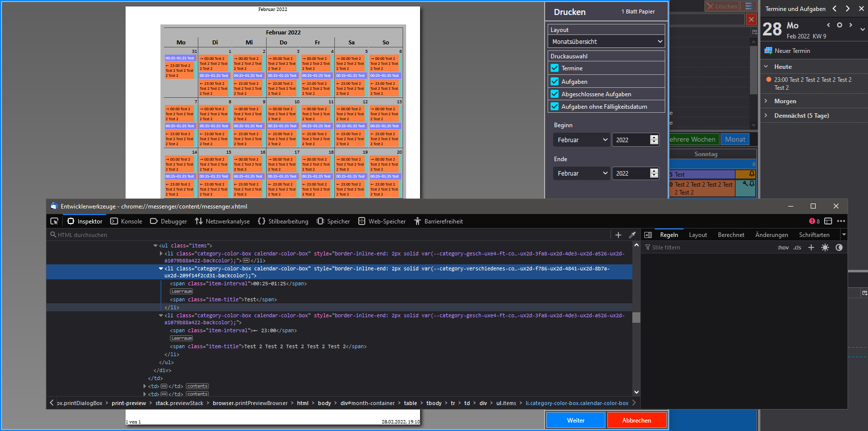Expand the mini-day dropdown chevron
868x431 pixels.
[863, 29]
